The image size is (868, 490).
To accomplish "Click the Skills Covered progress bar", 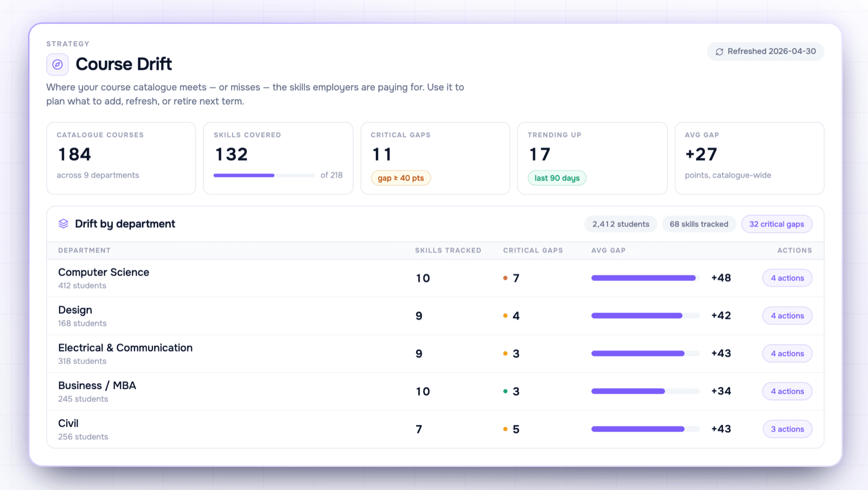I will point(264,175).
